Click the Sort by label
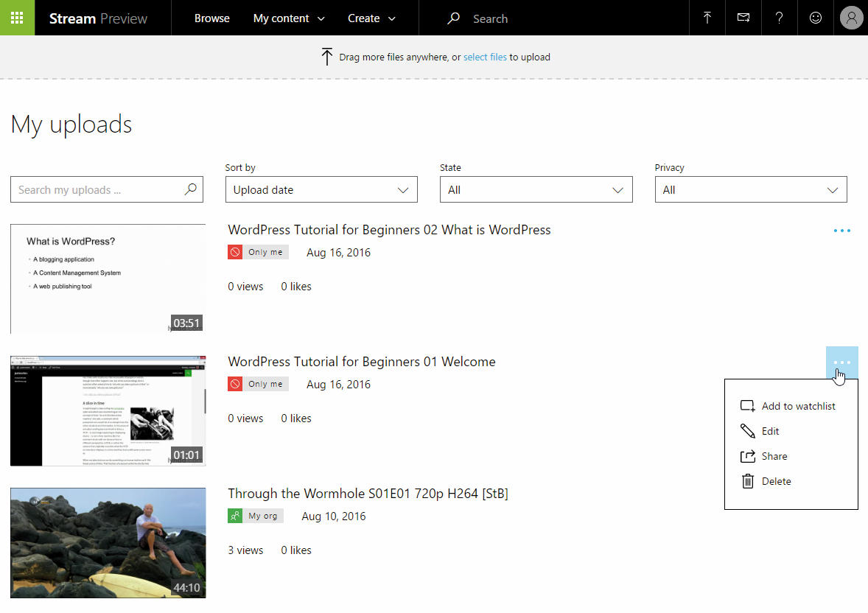 pyautogui.click(x=240, y=167)
